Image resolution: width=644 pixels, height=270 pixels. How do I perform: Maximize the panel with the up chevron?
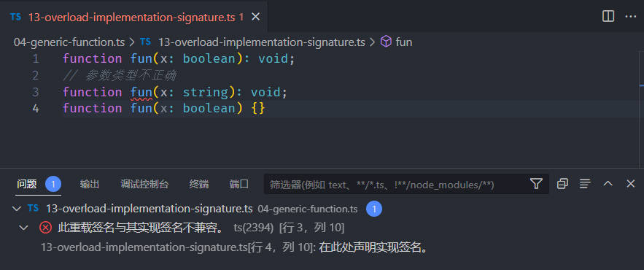[608, 184]
